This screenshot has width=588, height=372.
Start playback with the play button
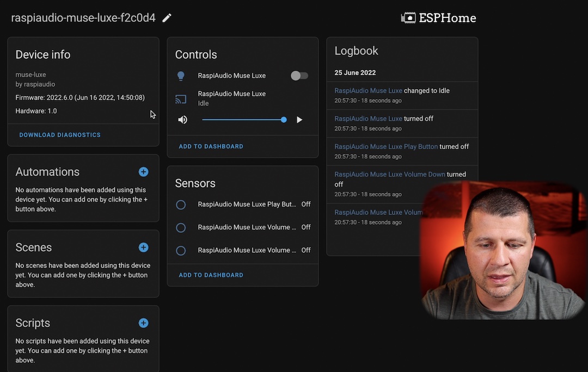[x=299, y=120]
